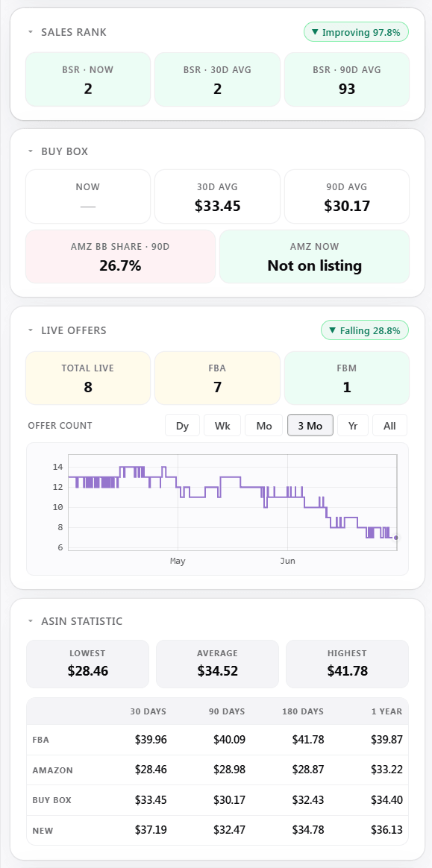Image resolution: width=432 pixels, height=868 pixels.
Task: Collapse the Sales Rank section triangle
Action: (31, 33)
